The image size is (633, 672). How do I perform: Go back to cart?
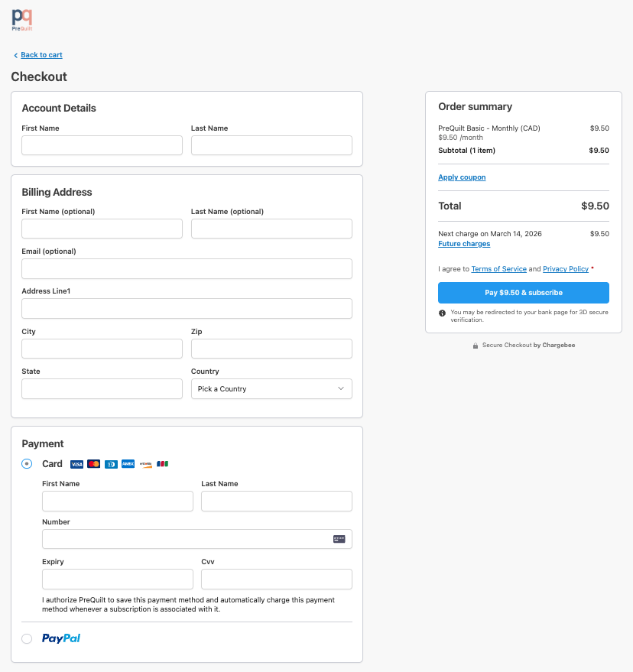(x=41, y=55)
